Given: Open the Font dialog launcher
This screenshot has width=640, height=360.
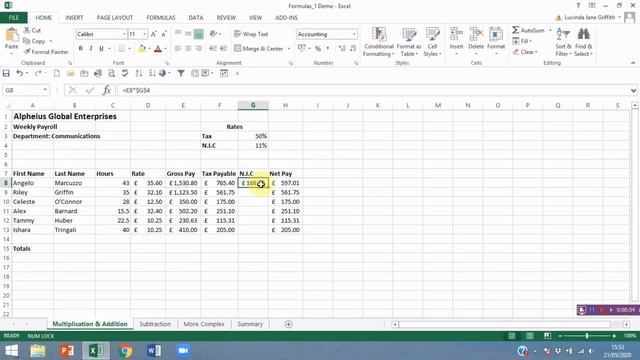Looking at the screenshot, I should coord(167,63).
